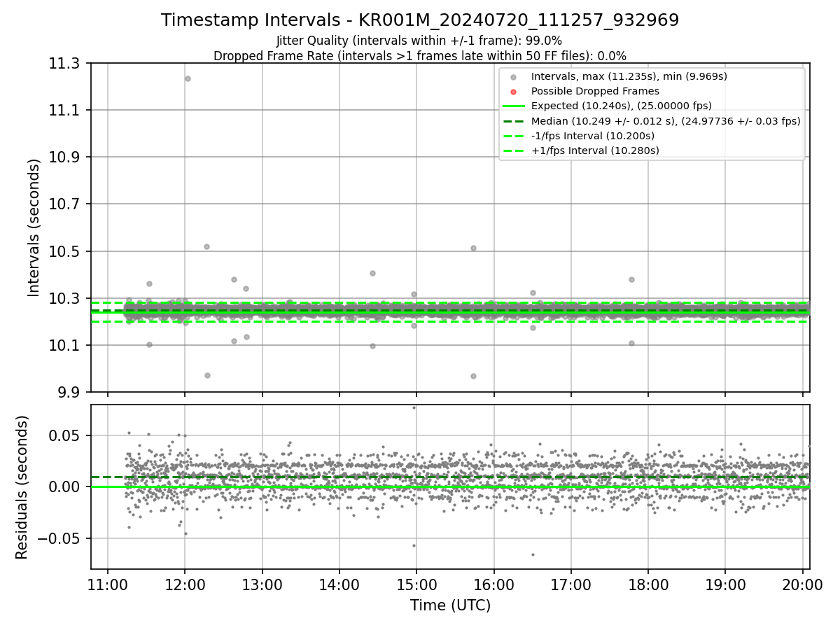Viewport: 840px width, 630px height.
Task: Select legend entry 'Intervals, max (11.235s), min (9.969s)'
Action: 629,76
